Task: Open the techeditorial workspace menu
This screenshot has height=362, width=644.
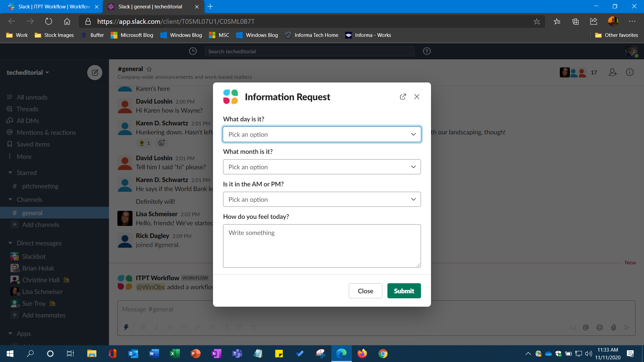Action: click(28, 72)
